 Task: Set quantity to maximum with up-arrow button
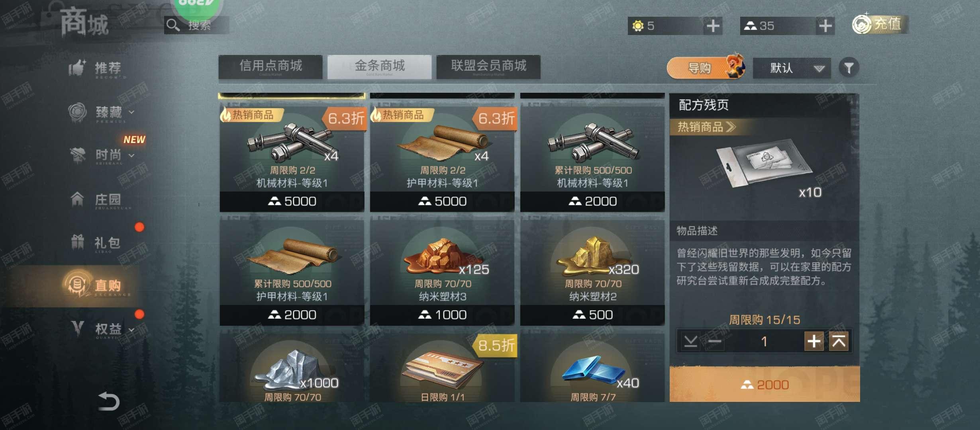[839, 341]
